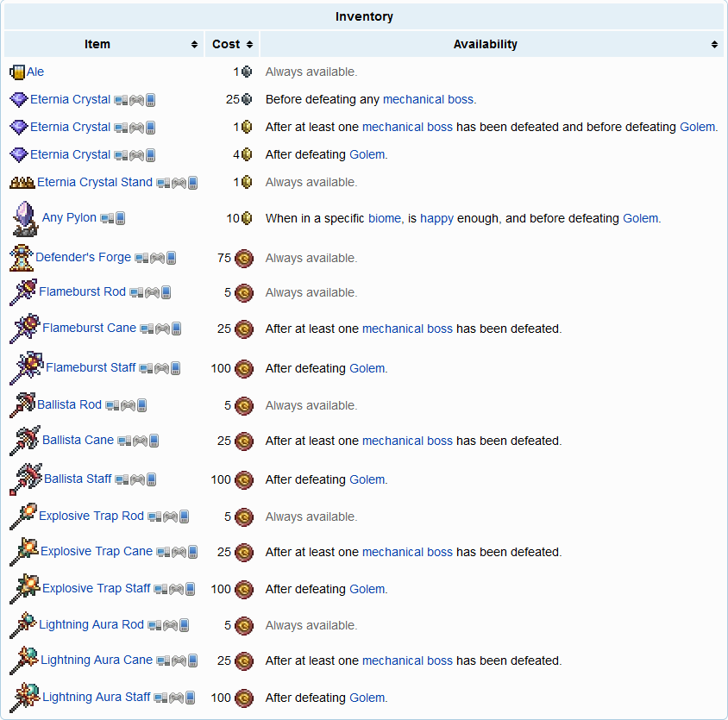Click the Defender Medal icon in Lightning Aura Rod row
The width and height of the screenshot is (728, 720).
pos(244,626)
